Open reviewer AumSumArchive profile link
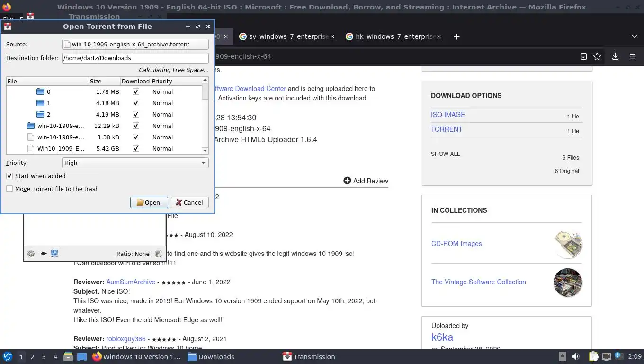Screen dimensions: 644x364 click(131, 282)
